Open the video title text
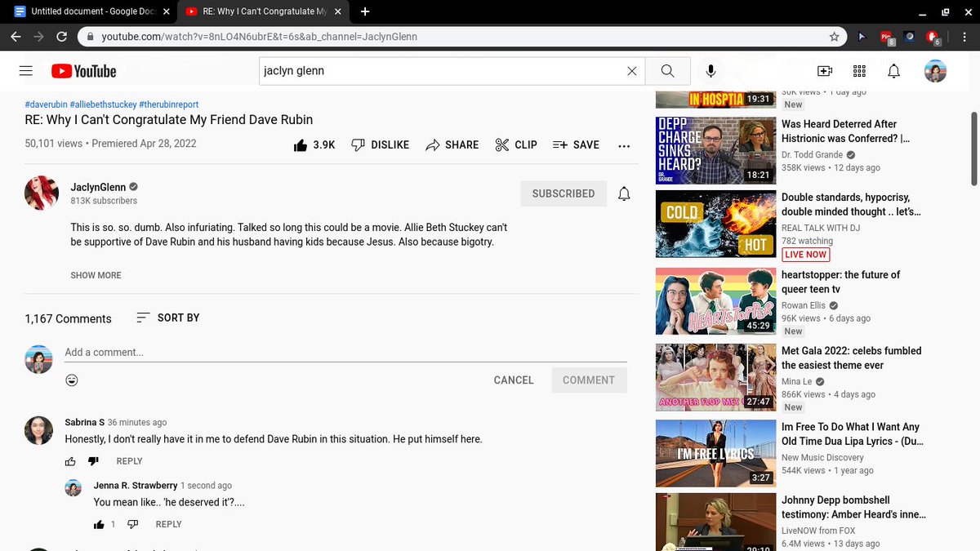 tap(169, 119)
